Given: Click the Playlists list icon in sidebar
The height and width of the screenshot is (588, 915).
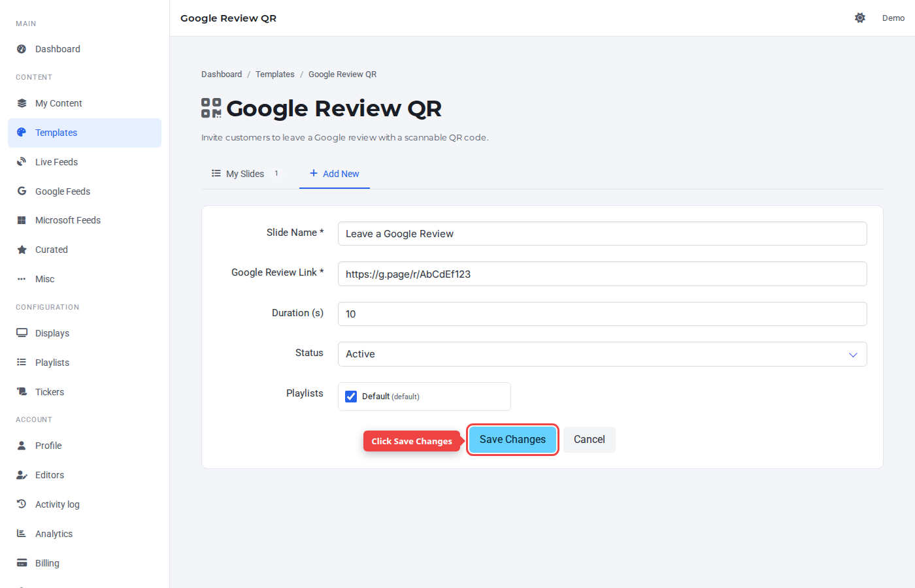Looking at the screenshot, I should pos(22,363).
